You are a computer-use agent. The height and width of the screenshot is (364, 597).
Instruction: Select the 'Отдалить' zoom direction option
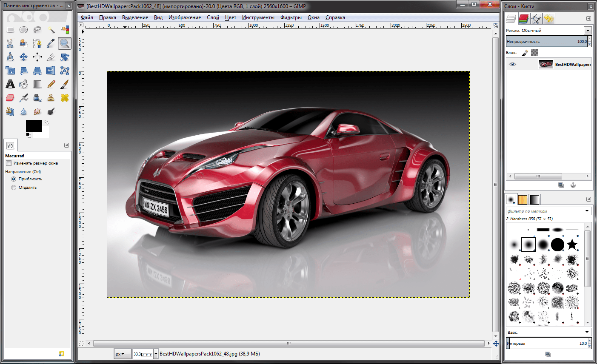14,188
